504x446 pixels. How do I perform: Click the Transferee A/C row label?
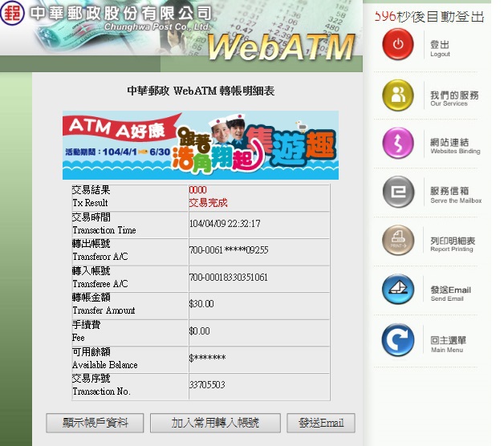pyautogui.click(x=100, y=278)
